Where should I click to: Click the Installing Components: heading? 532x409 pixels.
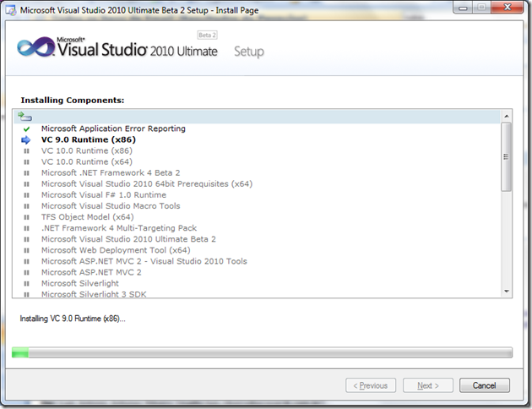(73, 100)
